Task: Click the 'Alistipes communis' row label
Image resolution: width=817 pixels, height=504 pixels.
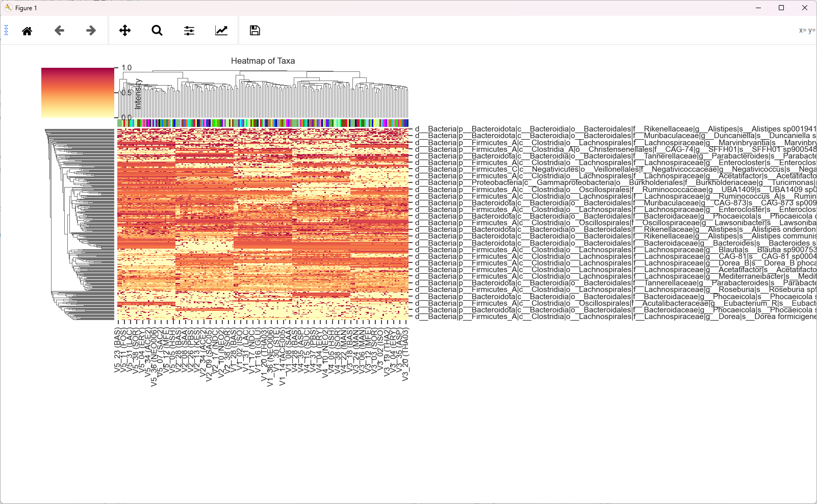Action: [616, 236]
